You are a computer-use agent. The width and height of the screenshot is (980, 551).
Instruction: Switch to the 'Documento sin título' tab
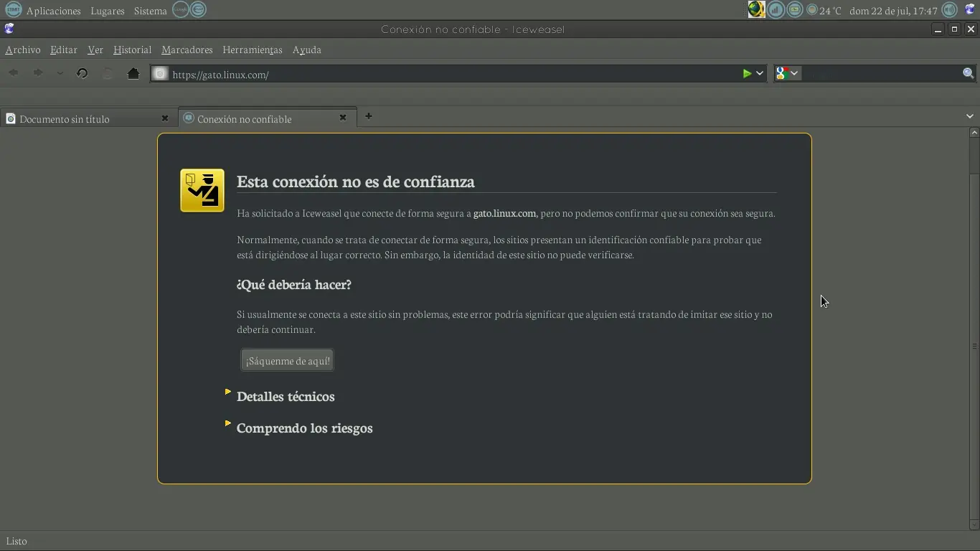tap(88, 118)
